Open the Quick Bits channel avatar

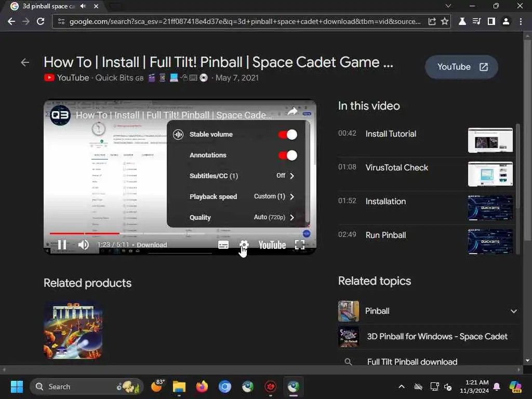[x=60, y=115]
